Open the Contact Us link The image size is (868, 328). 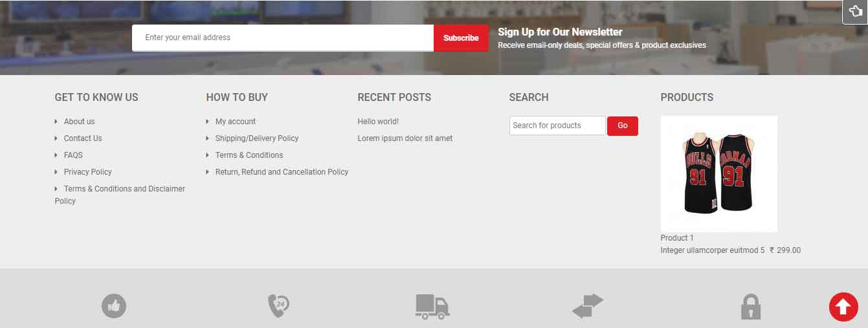[x=83, y=138]
